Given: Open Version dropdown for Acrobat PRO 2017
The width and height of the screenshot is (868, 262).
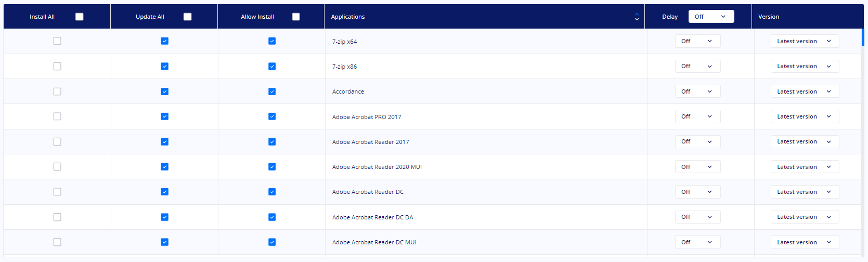Looking at the screenshot, I should [805, 116].
